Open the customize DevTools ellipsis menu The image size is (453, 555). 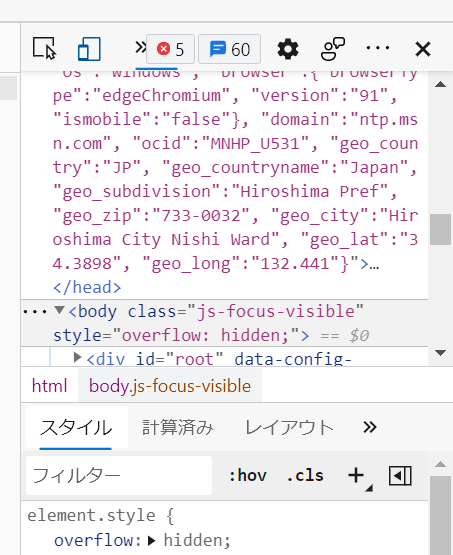click(378, 47)
